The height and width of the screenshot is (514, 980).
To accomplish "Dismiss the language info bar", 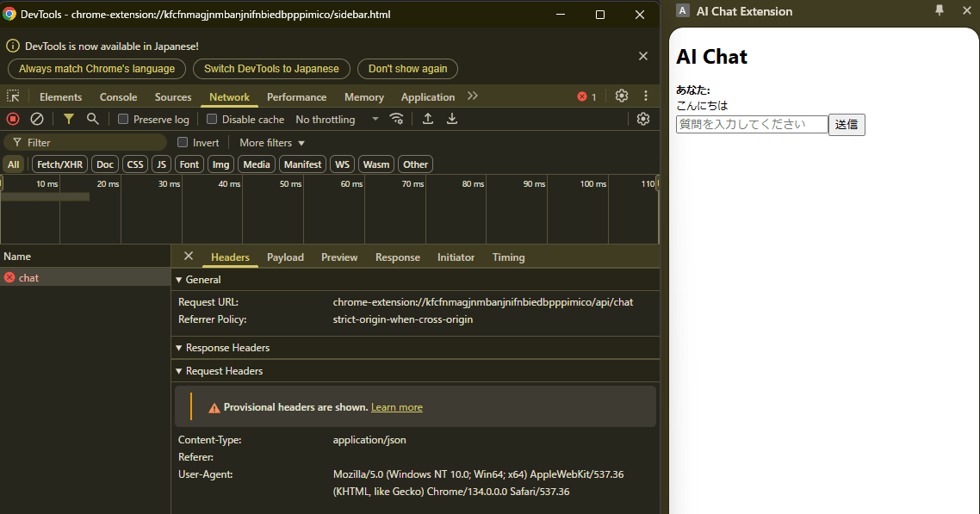I will [x=643, y=56].
